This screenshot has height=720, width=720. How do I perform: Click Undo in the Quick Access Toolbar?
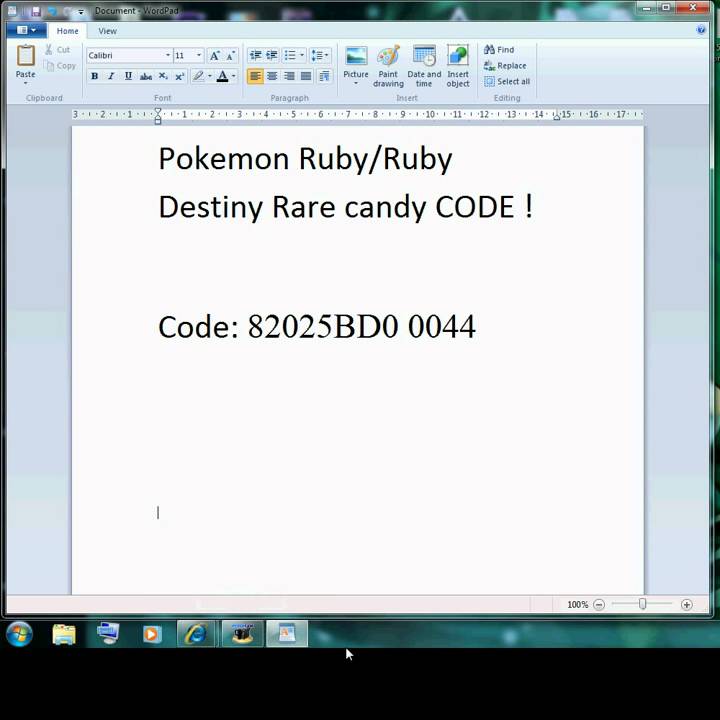pos(52,11)
